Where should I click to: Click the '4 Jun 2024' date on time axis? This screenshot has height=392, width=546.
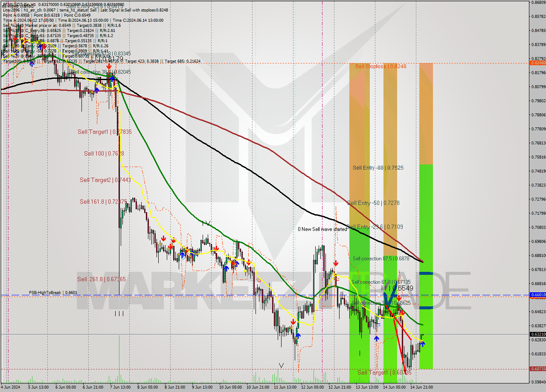[x=10, y=387]
